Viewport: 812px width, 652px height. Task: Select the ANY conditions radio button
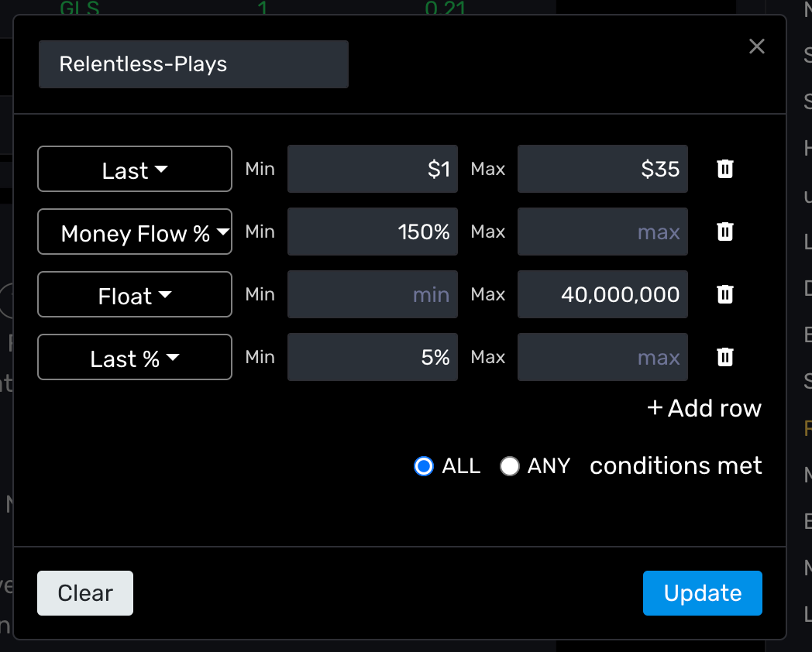[510, 465]
